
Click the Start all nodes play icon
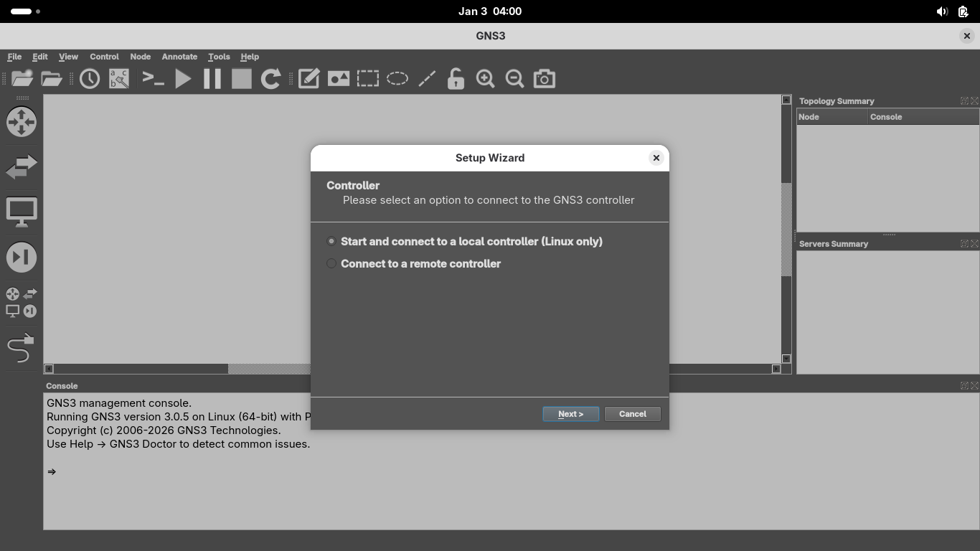coord(183,79)
